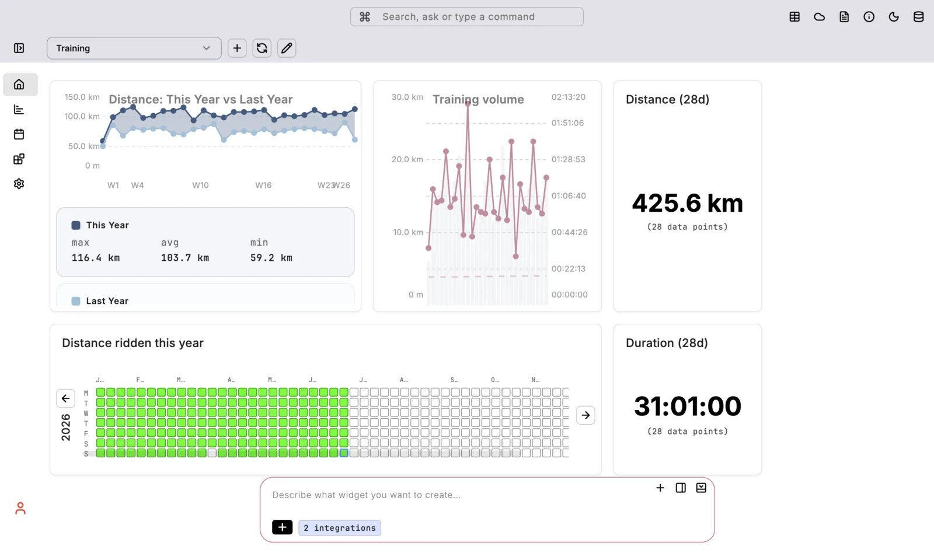Go to next year in heatmap
934x560 pixels.
pos(586,415)
